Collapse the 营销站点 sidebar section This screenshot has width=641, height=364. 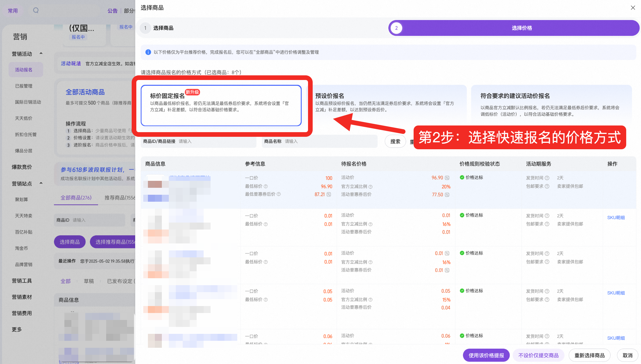[41, 183]
